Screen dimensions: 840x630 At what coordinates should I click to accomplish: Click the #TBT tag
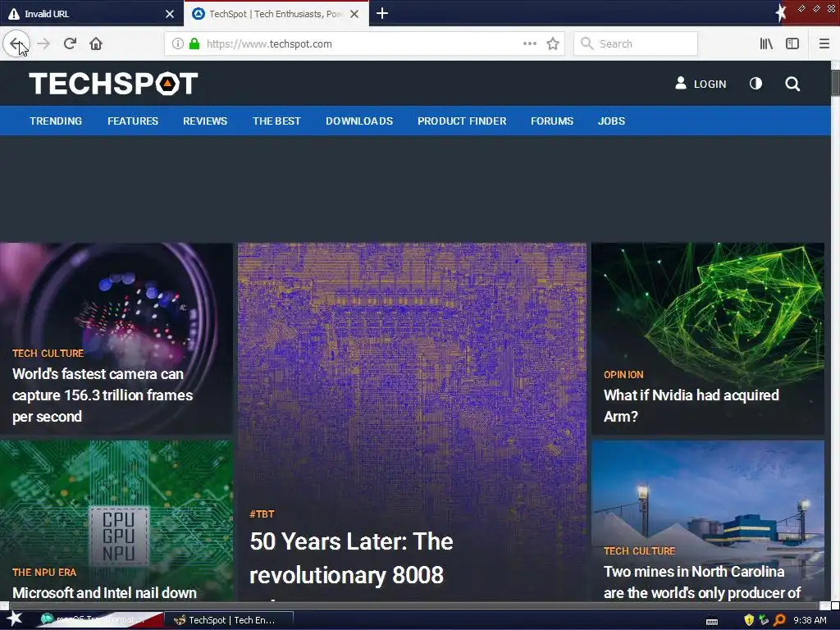point(262,514)
